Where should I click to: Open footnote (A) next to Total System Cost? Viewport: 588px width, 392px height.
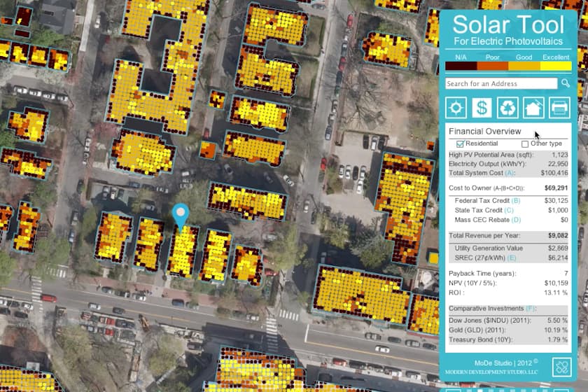510,172
